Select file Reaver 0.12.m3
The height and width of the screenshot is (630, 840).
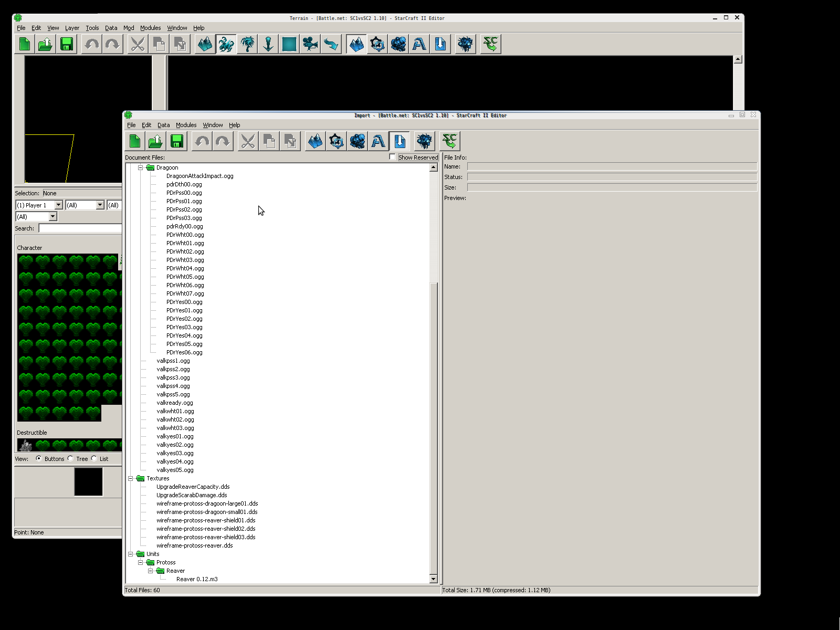(x=197, y=579)
